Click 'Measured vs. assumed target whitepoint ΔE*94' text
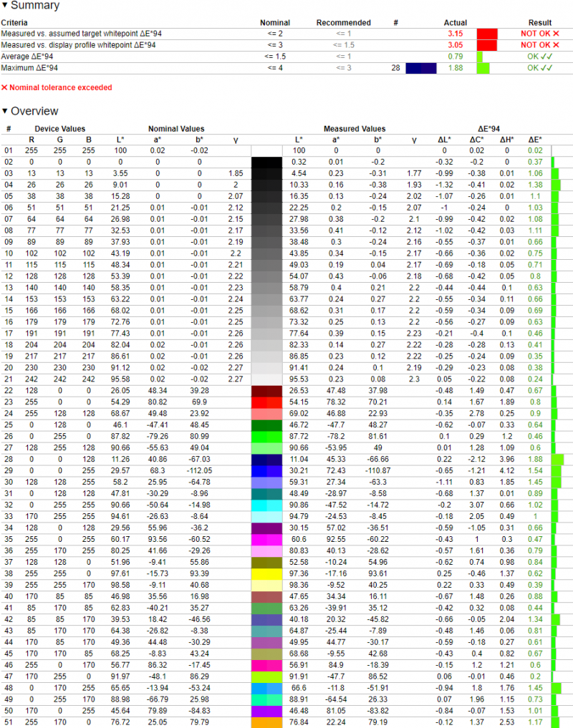573x728 pixels. 82,34
